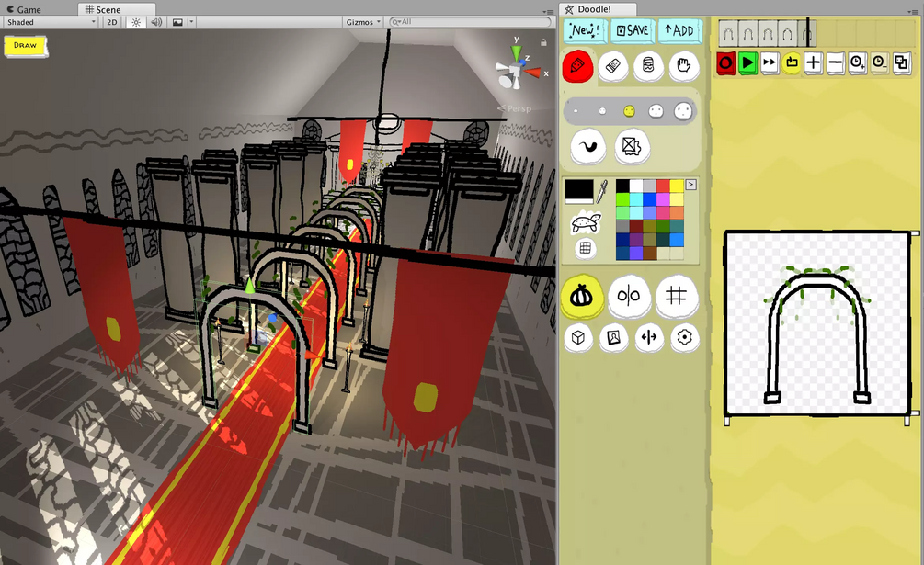This screenshot has width=924, height=565.
Task: Click the scene effects image icon
Action: coord(177,22)
